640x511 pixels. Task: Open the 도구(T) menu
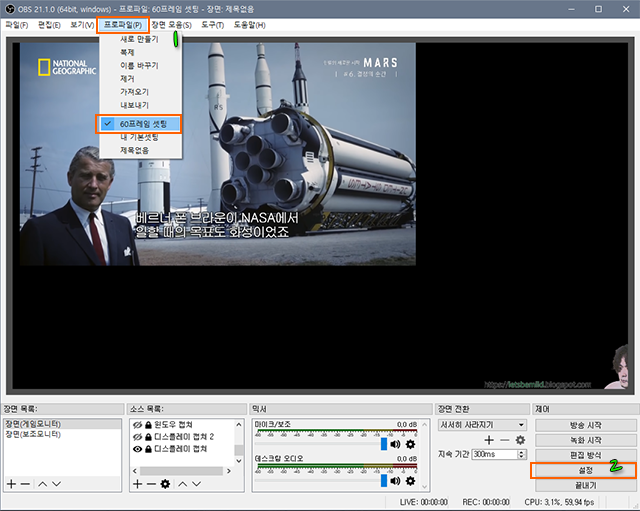pos(213,25)
